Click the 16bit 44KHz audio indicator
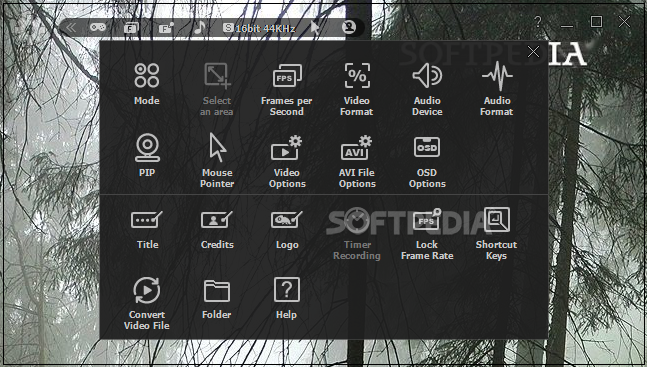This screenshot has width=647, height=367. 259,28
